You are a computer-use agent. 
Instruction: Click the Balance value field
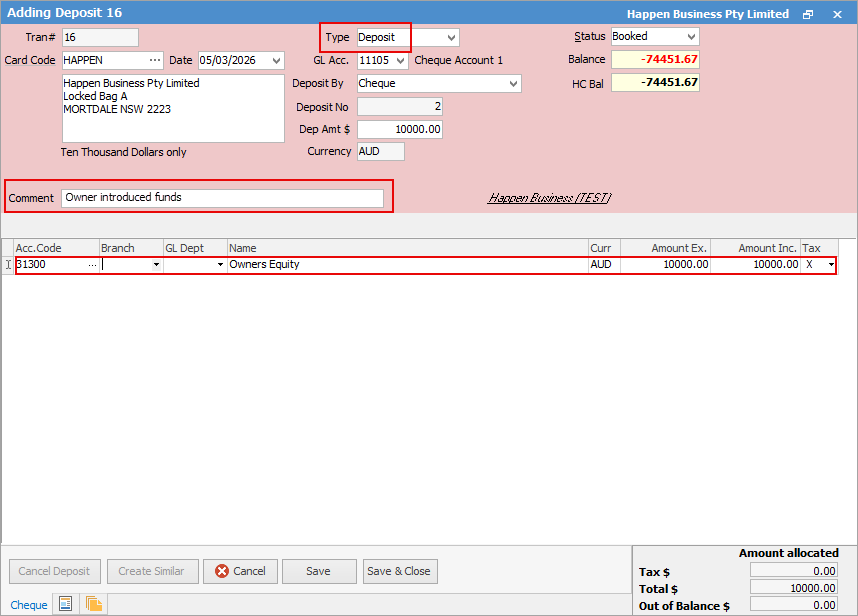click(655, 60)
